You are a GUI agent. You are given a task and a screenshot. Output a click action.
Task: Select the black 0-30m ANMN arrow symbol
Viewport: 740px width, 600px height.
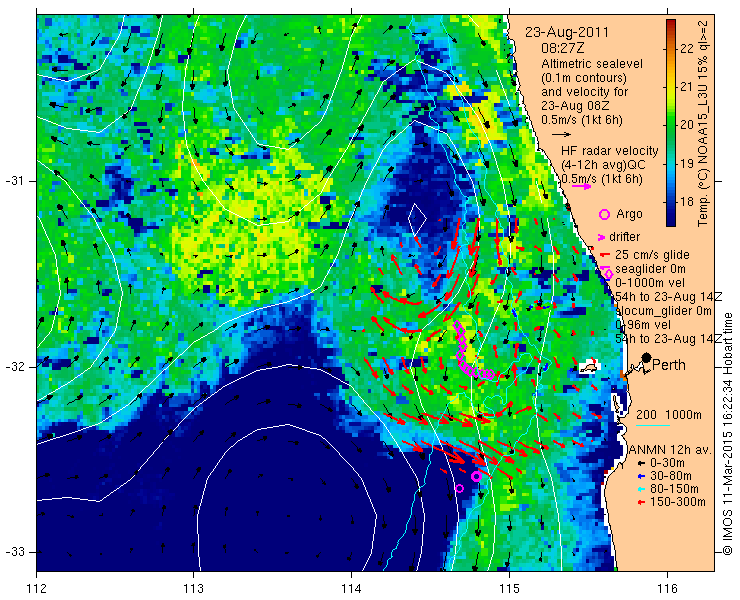pyautogui.click(x=640, y=464)
